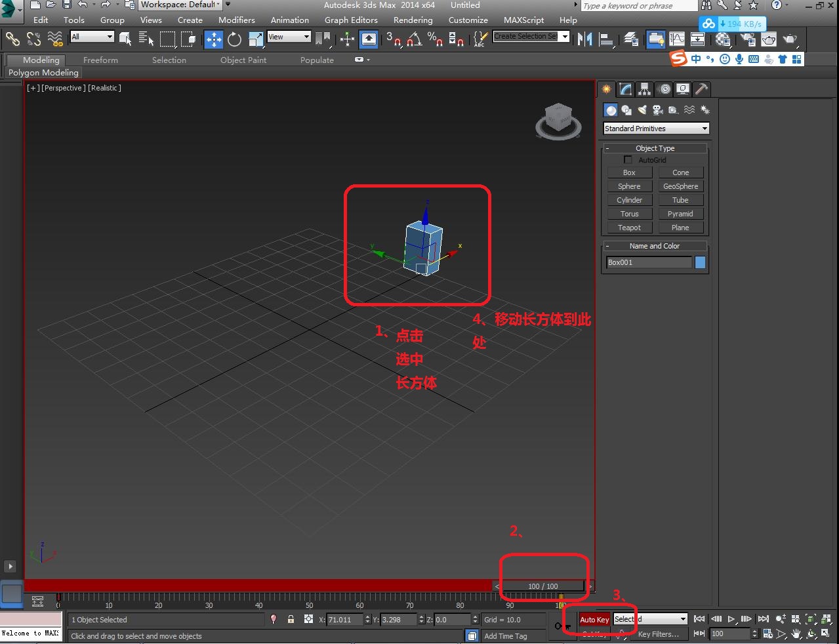Open the Utilities hammer panel tab

pyautogui.click(x=701, y=89)
